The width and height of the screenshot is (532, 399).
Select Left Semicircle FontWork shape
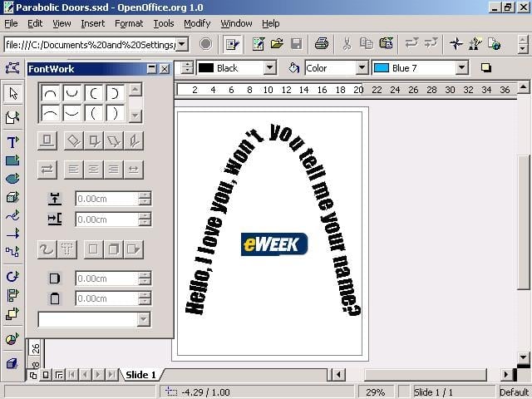pos(94,93)
